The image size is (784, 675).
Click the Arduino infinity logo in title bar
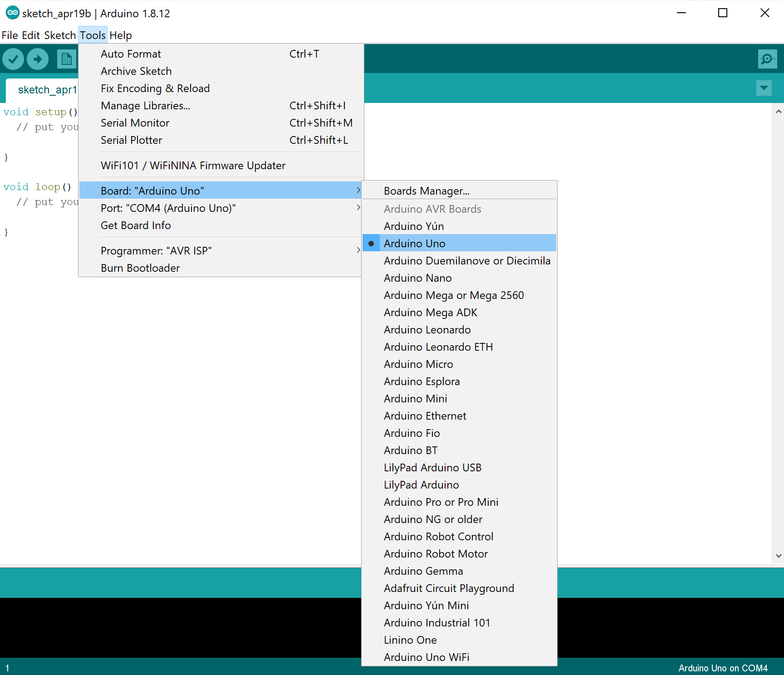(x=12, y=13)
